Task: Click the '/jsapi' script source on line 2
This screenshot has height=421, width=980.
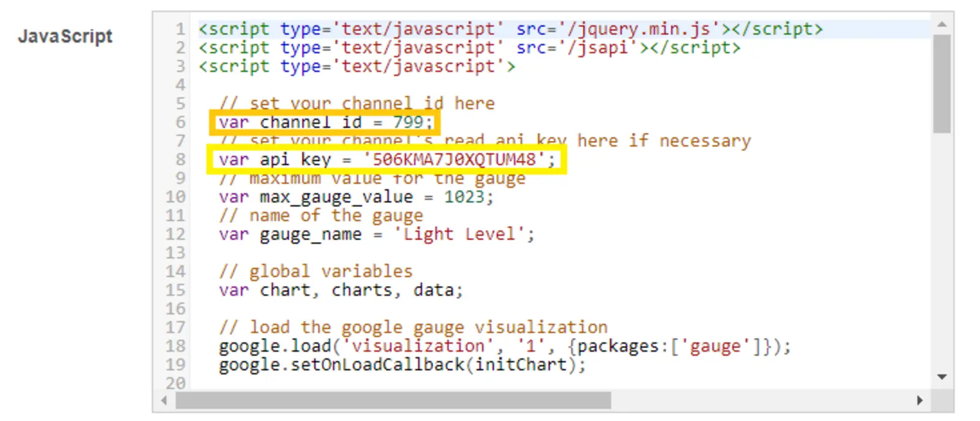Action: pos(598,48)
